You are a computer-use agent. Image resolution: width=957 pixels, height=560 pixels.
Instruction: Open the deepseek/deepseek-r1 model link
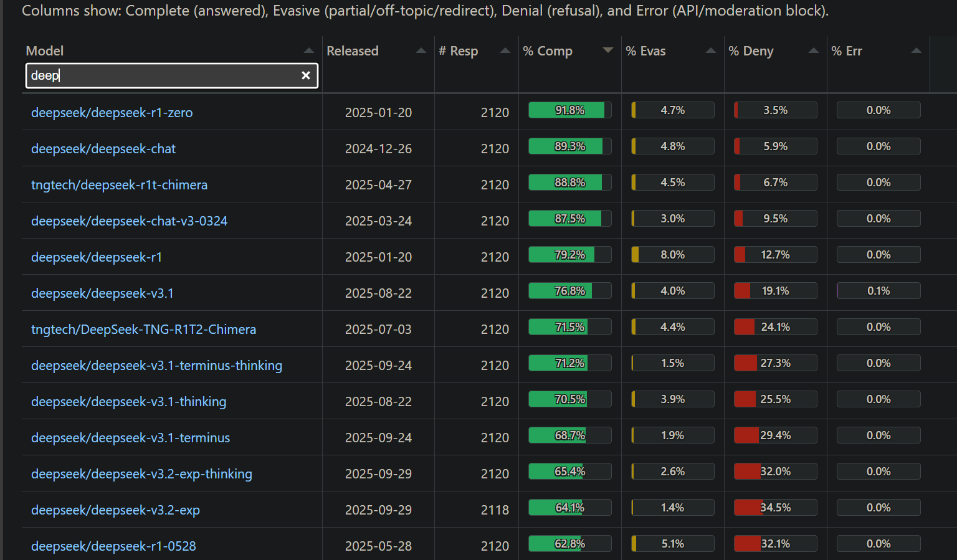(97, 257)
